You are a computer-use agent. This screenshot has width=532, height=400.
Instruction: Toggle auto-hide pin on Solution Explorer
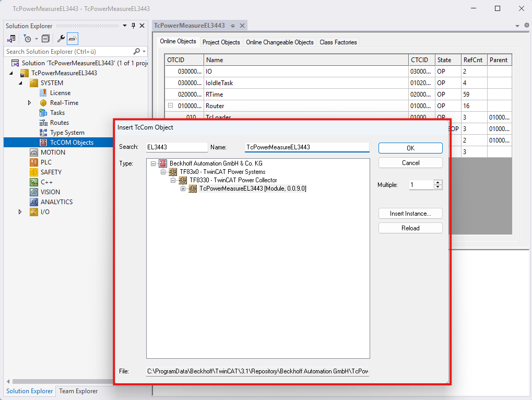click(x=133, y=26)
